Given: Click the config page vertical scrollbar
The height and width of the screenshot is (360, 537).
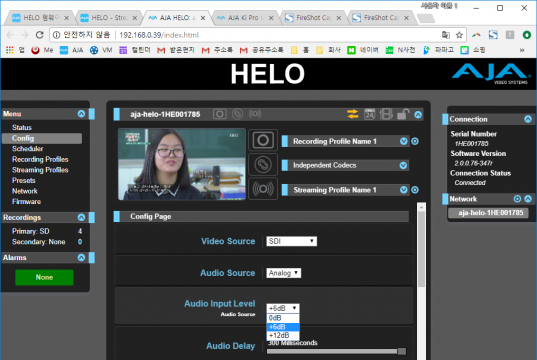Looking at the screenshot, I should pyautogui.click(x=422, y=248).
